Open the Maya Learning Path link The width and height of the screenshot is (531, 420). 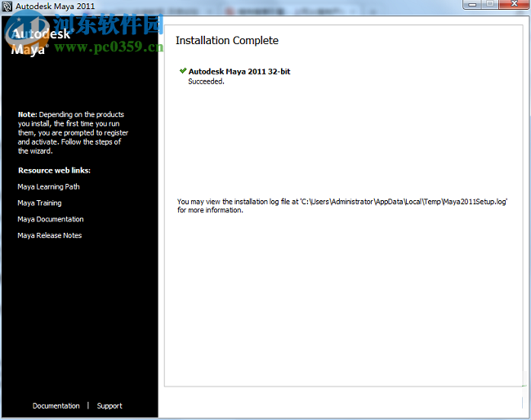[x=48, y=187]
